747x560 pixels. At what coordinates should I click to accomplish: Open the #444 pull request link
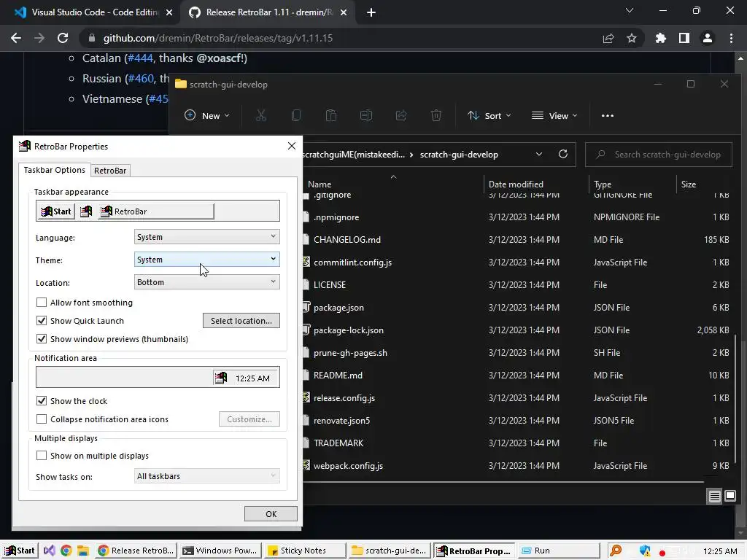point(140,58)
